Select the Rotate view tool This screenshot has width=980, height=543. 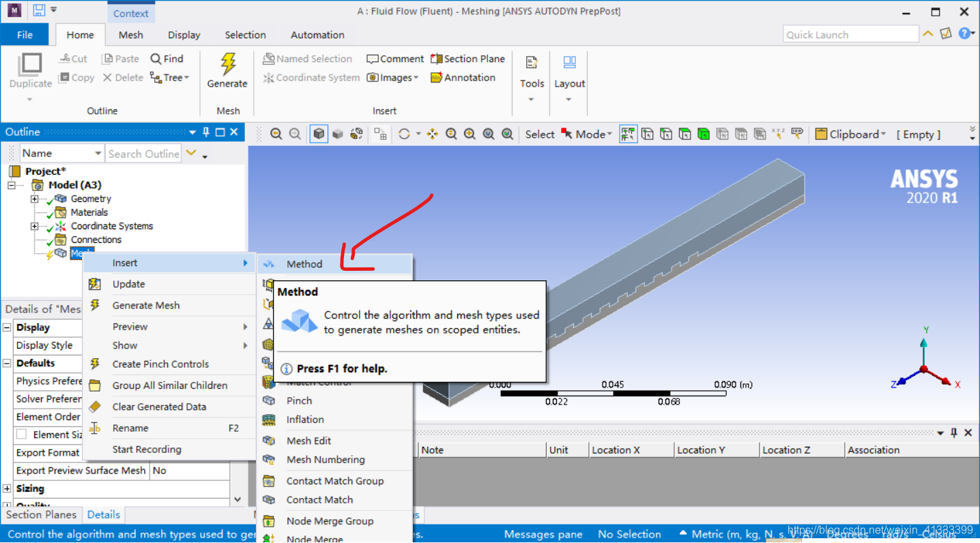[404, 134]
